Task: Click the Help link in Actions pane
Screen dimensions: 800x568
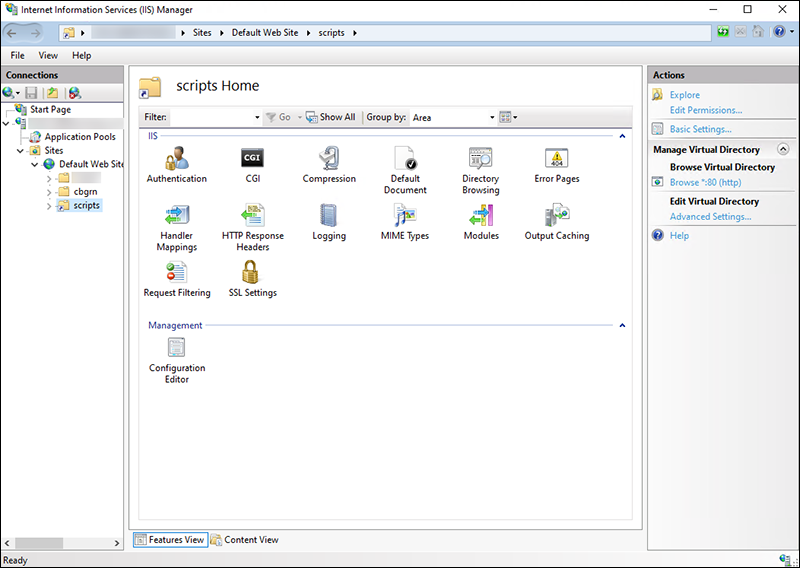Action: pos(679,235)
